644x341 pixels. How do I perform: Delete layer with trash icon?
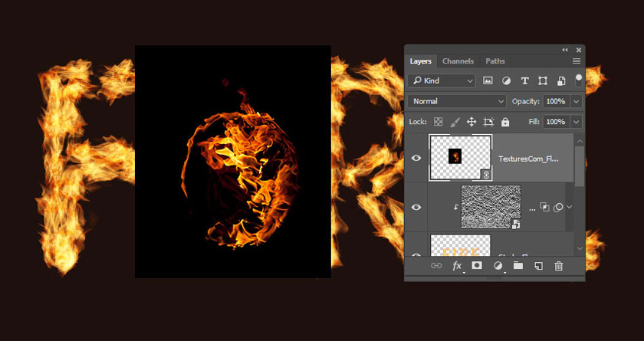click(x=559, y=266)
